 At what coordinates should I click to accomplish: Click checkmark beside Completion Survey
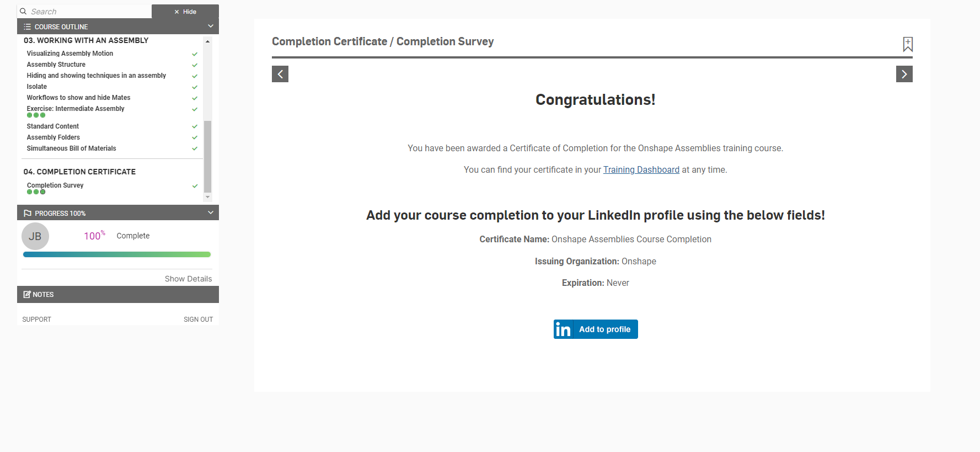(195, 186)
